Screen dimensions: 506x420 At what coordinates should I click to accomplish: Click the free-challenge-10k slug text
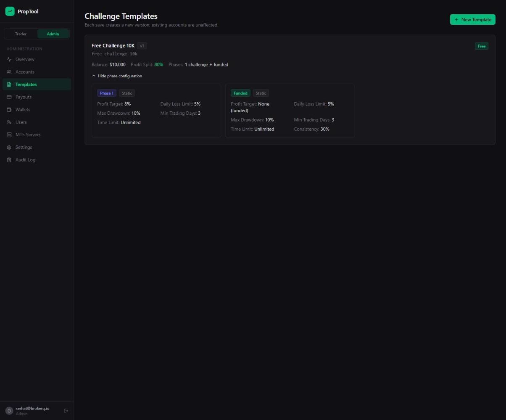tap(115, 54)
